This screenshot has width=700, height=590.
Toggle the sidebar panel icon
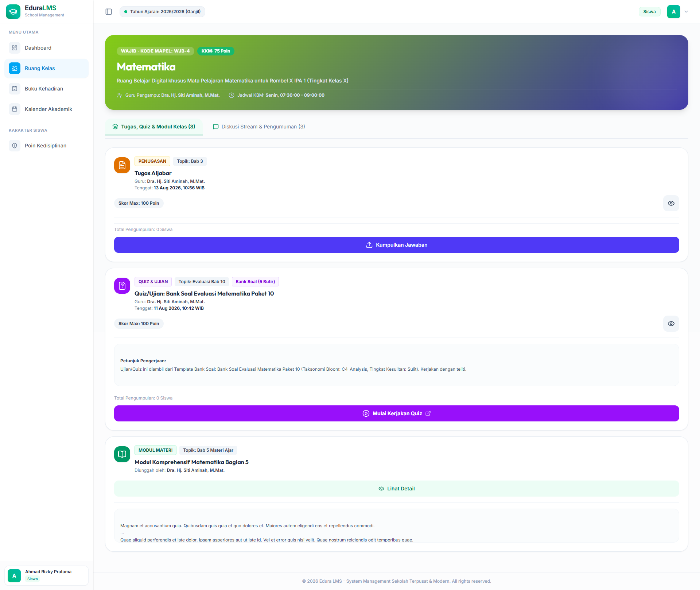coord(109,12)
